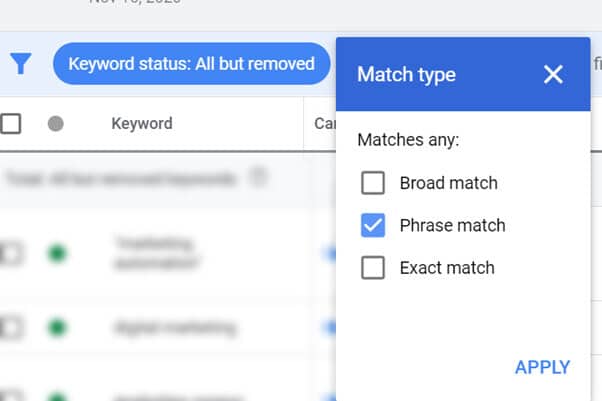Click the first row green status dot
The height and width of the screenshot is (401, 602).
57,253
